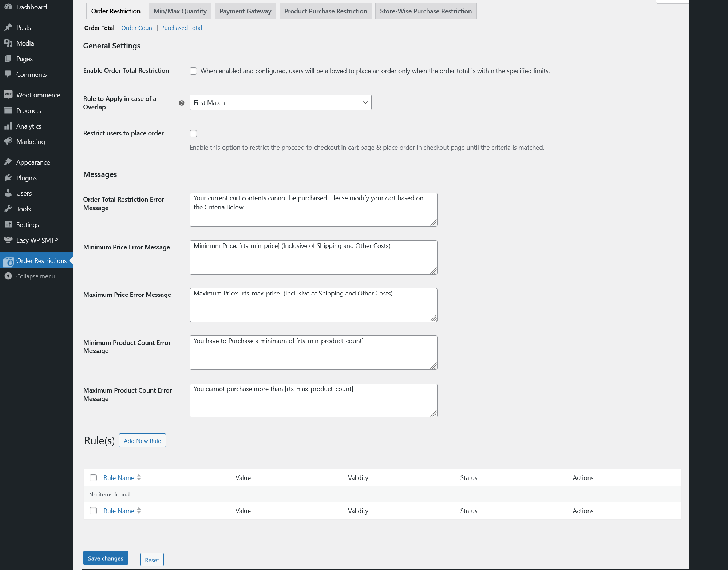Click the help icon beside Rule to Apply
The width and height of the screenshot is (728, 570).
coord(181,103)
